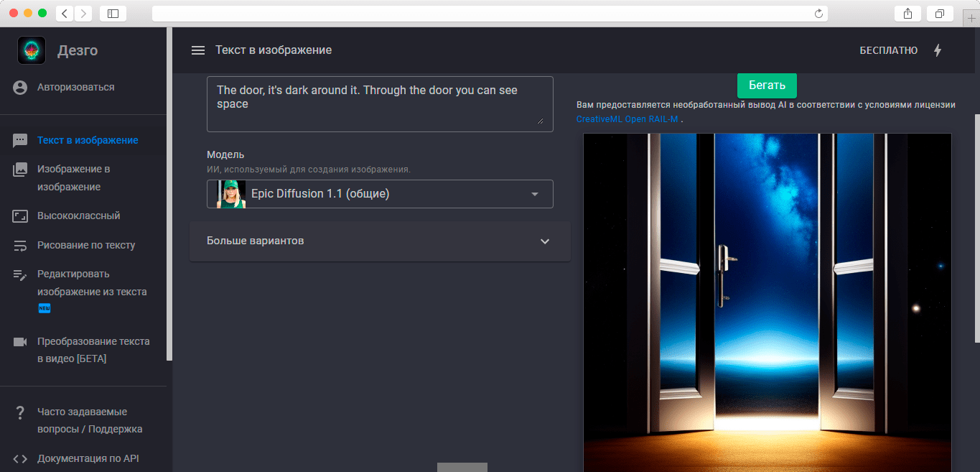
Task: Expand the Больше вариантов section
Action: point(380,241)
